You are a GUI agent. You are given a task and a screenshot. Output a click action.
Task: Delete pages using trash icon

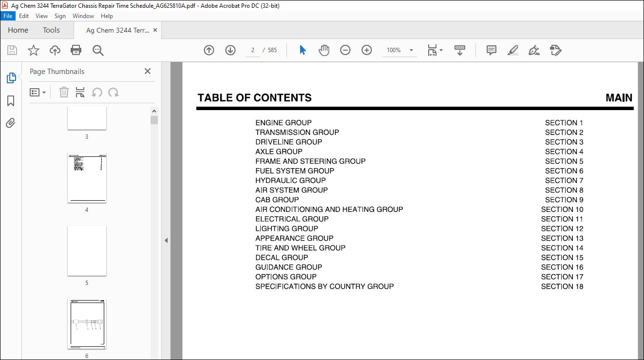(x=64, y=92)
